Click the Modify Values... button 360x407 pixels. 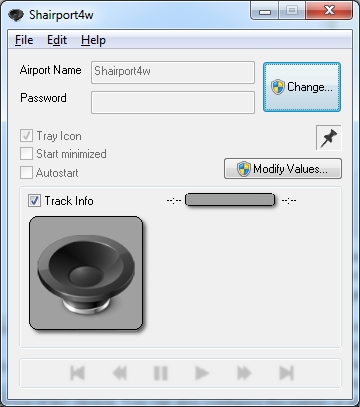click(283, 169)
